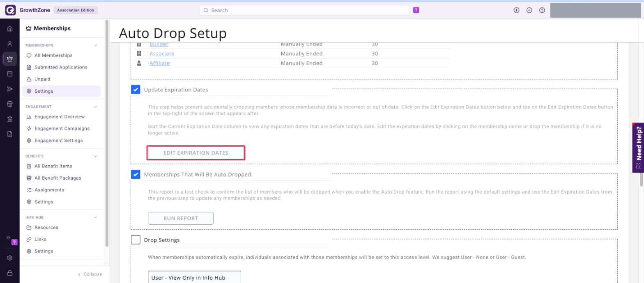644x283 pixels.
Task: Open the Affiliate membership link
Action: click(x=159, y=63)
